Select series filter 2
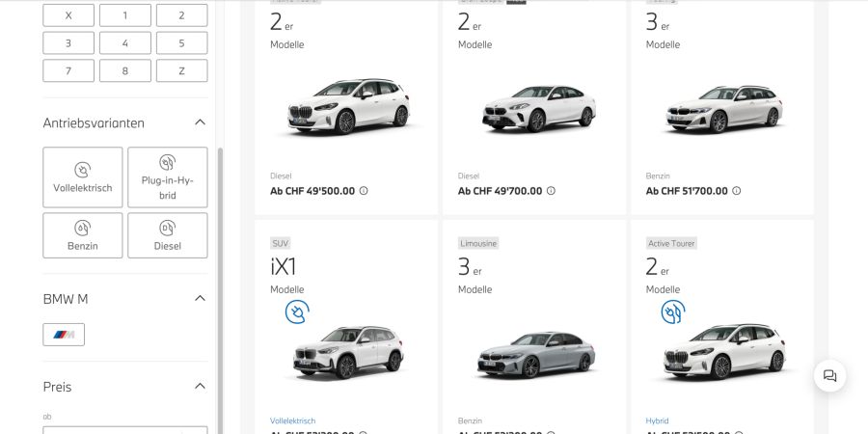 (181, 15)
